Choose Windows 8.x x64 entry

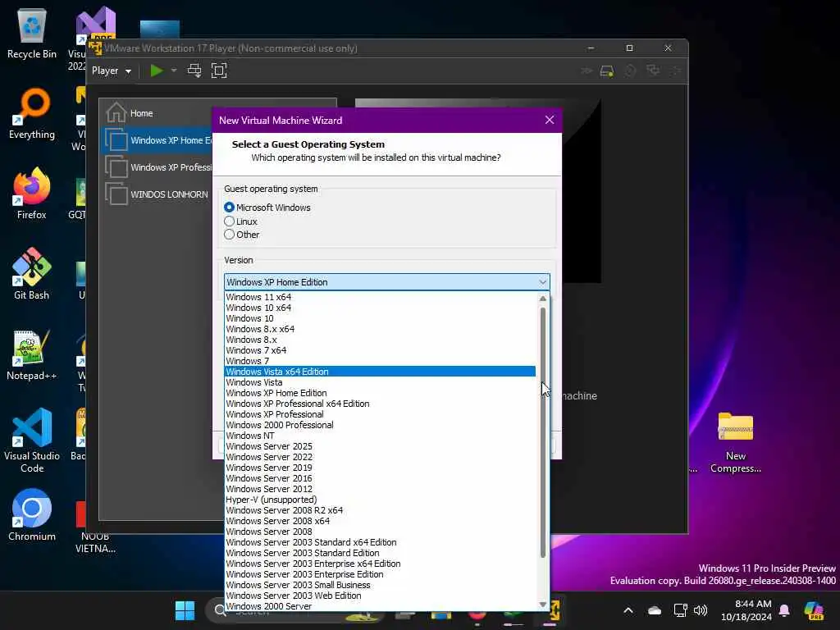380,329
